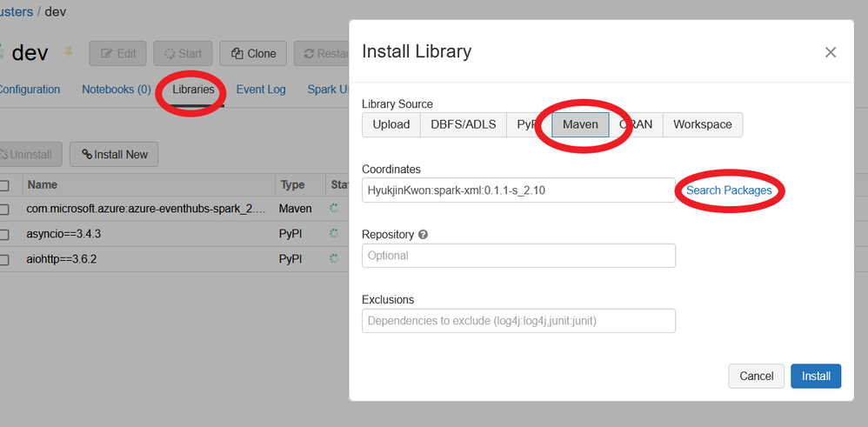This screenshot has height=427, width=868.
Task: Open the Libraries tab
Action: (193, 89)
